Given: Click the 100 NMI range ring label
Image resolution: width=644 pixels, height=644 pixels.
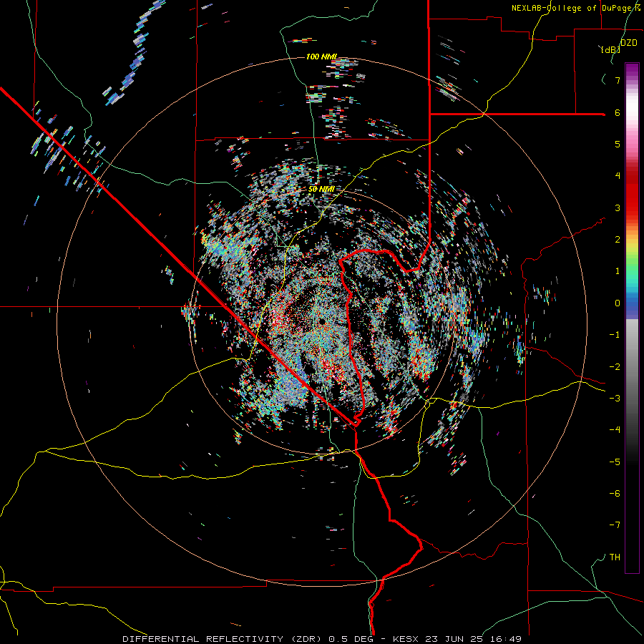Looking at the screenshot, I should click(x=321, y=57).
